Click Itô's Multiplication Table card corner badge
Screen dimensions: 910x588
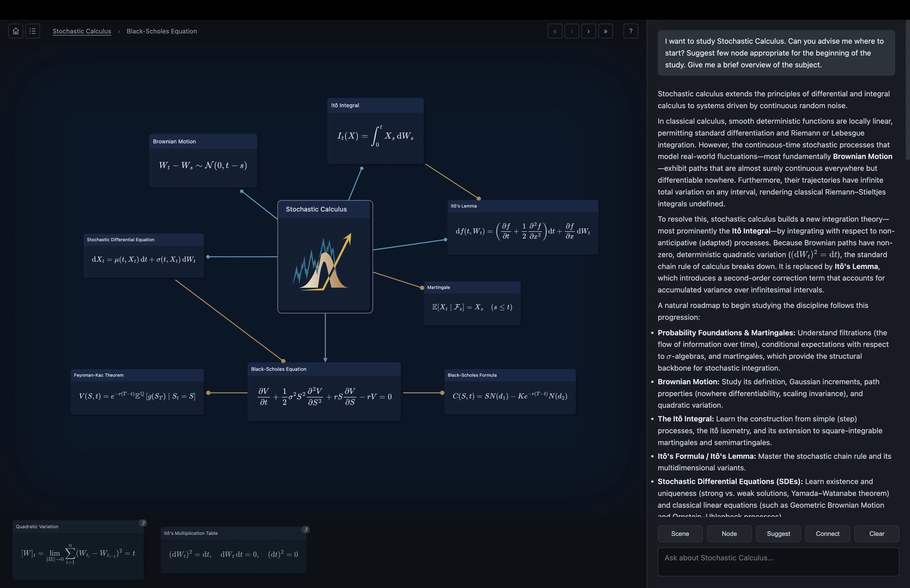(x=305, y=529)
